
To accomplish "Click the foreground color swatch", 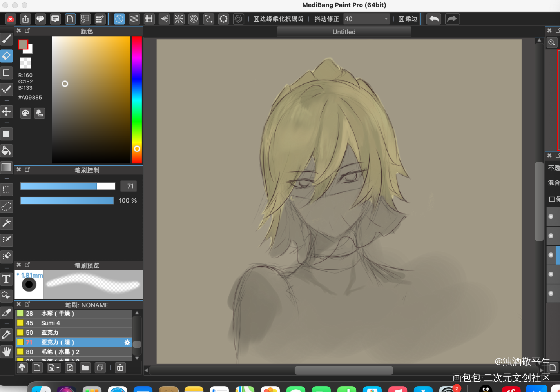I will click(x=24, y=45).
